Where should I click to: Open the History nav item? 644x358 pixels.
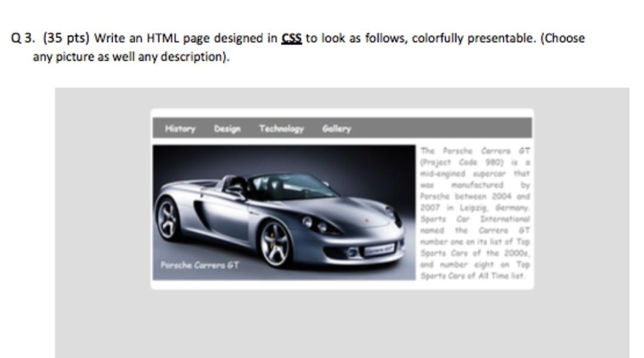(x=180, y=129)
